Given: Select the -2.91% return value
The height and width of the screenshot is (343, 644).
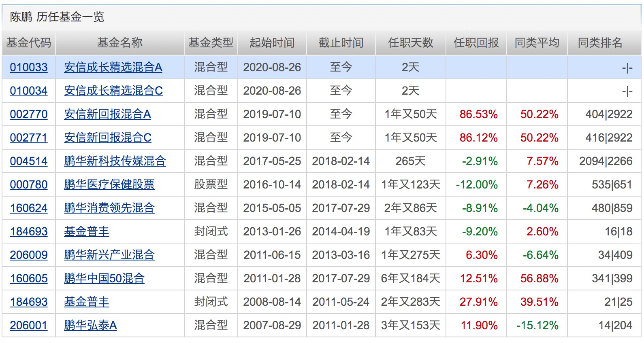Looking at the screenshot, I should (480, 161).
